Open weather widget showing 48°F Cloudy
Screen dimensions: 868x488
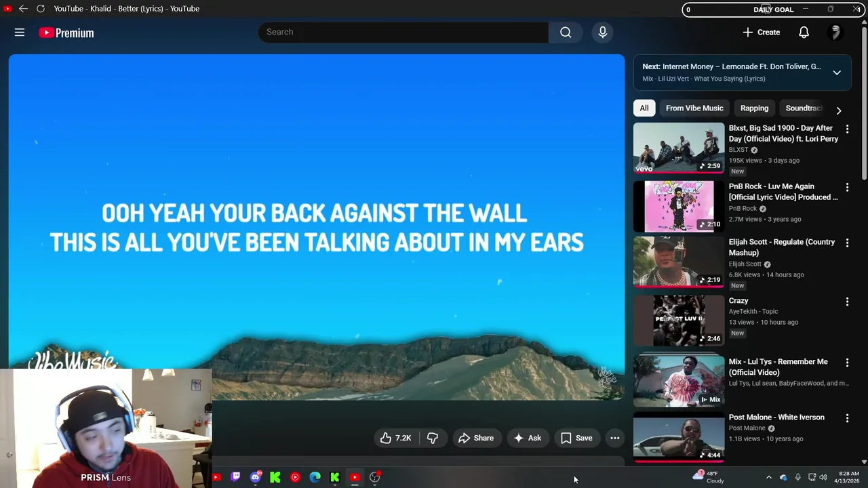pyautogui.click(x=709, y=476)
